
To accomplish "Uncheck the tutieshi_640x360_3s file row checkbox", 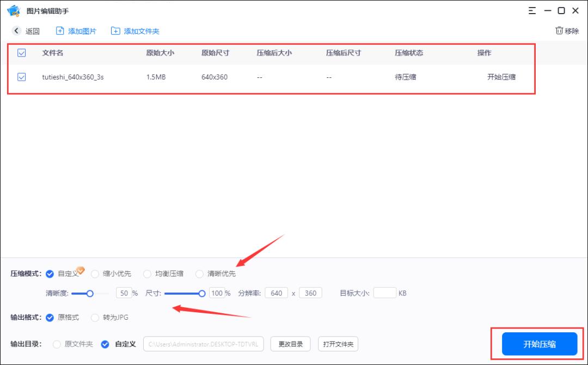I will pyautogui.click(x=22, y=77).
